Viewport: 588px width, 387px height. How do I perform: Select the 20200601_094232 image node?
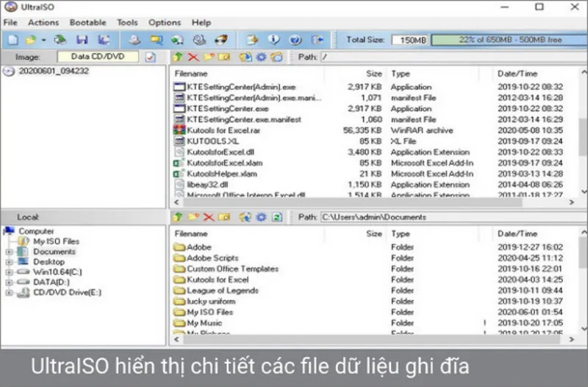54,71
